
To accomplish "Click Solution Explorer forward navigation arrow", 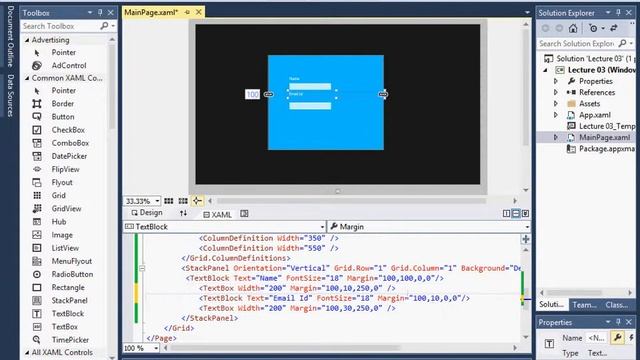I will 559,28.
